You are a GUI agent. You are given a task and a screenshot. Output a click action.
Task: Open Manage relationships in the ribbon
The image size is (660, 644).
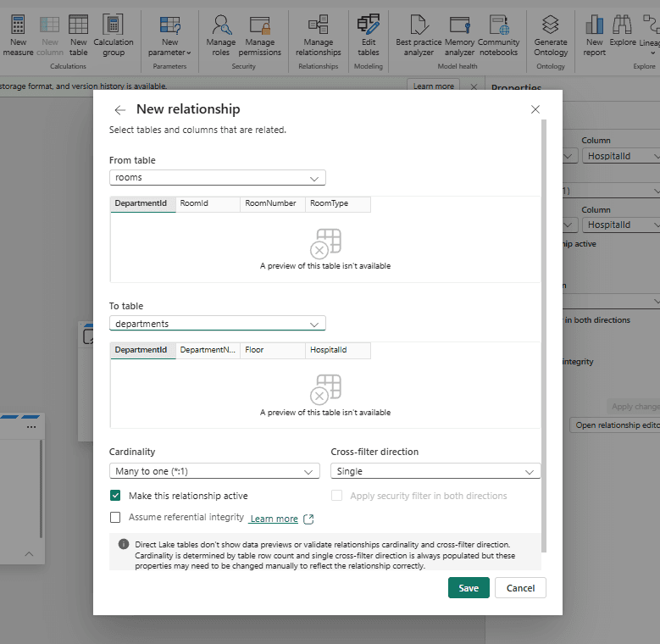[x=319, y=36]
